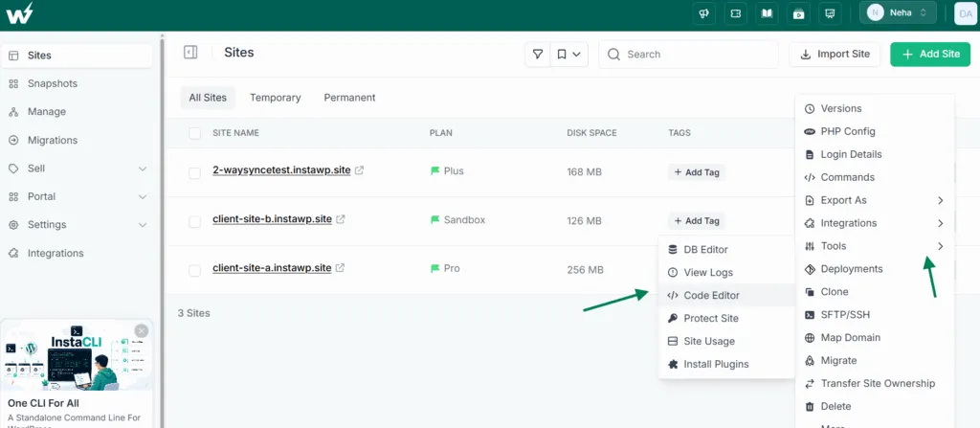Check the 2-waysyncetest.instawp.site row checkbox
The height and width of the screenshot is (428, 980).
195,172
